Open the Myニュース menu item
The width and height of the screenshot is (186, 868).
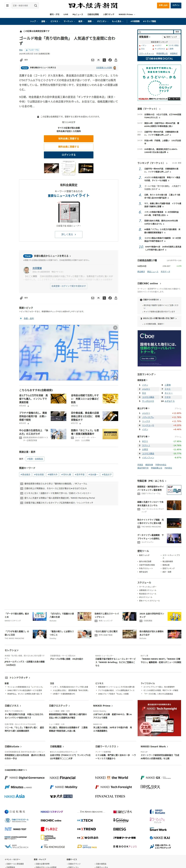click(x=77, y=14)
